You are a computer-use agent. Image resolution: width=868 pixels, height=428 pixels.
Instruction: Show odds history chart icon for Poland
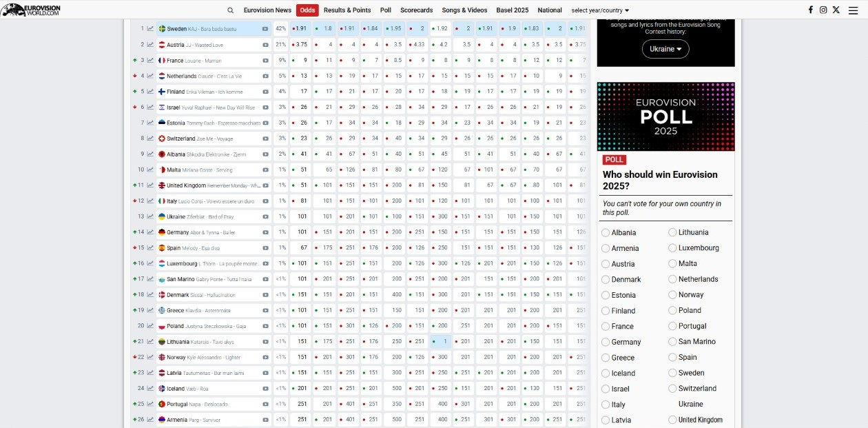click(150, 326)
